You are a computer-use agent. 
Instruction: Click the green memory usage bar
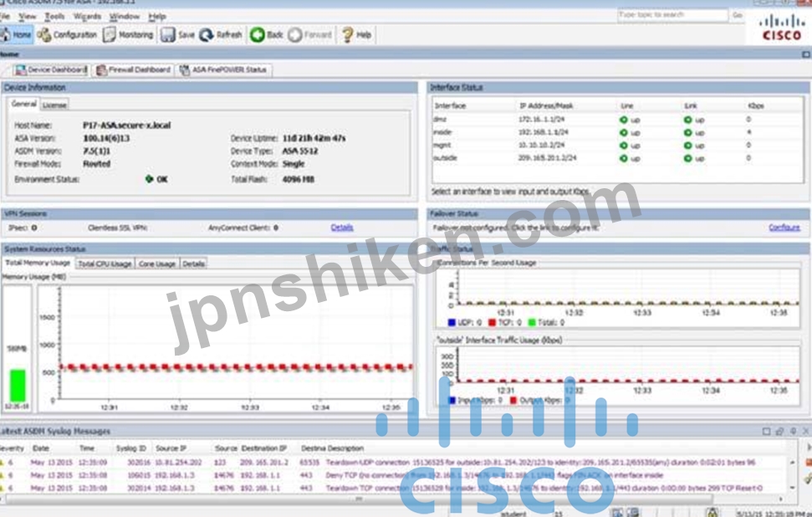tap(18, 386)
